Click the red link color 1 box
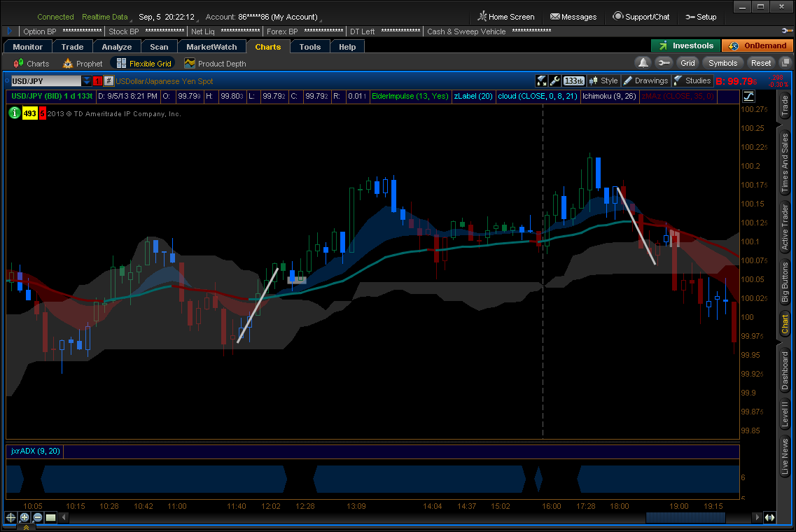Screen dimensions: 796x532 pyautogui.click(x=97, y=80)
